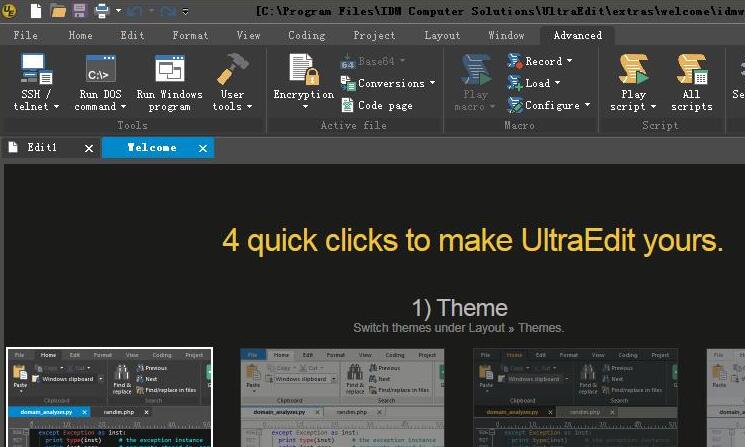Switch to the Home ribbon tab
The image size is (745, 447).
pyautogui.click(x=80, y=35)
